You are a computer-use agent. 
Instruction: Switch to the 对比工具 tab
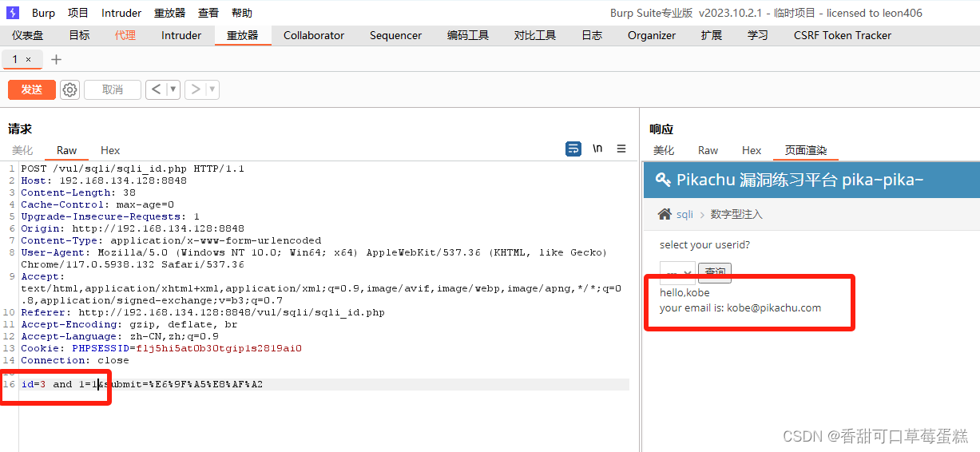tap(535, 35)
